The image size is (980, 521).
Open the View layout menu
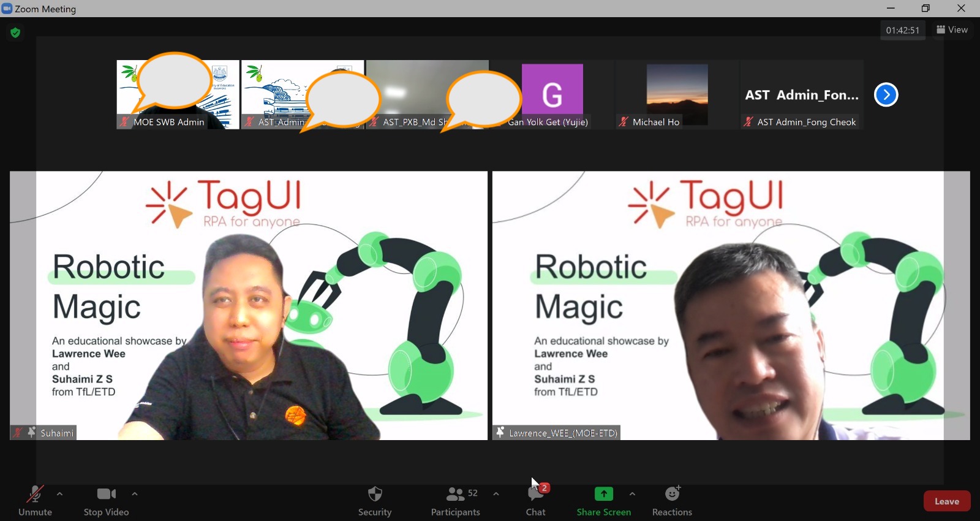click(x=952, y=29)
